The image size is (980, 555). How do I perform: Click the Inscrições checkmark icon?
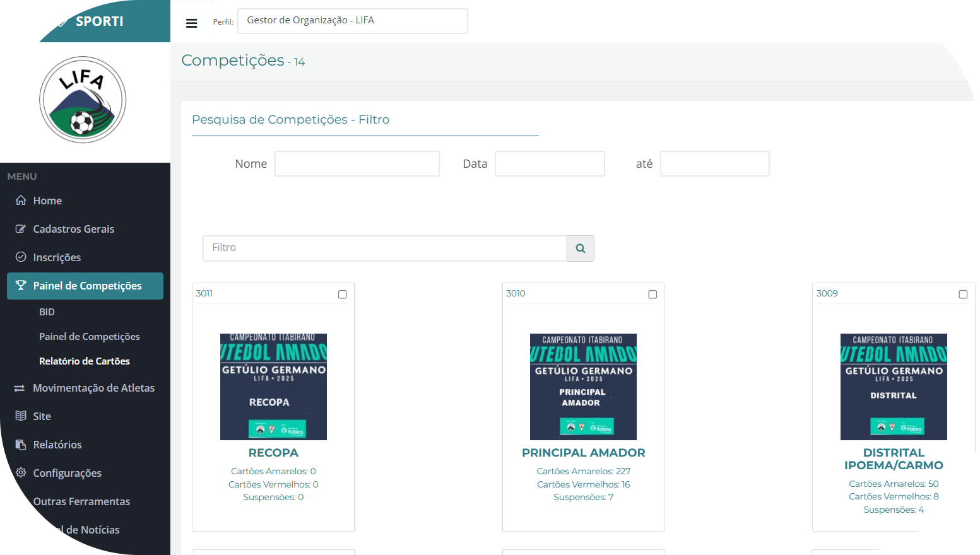click(x=21, y=257)
